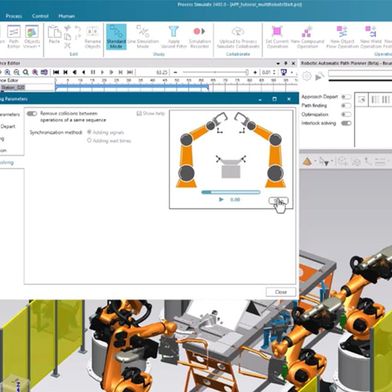Click the Path Planner run icon
The height and width of the screenshot is (392, 392).
point(319,77)
